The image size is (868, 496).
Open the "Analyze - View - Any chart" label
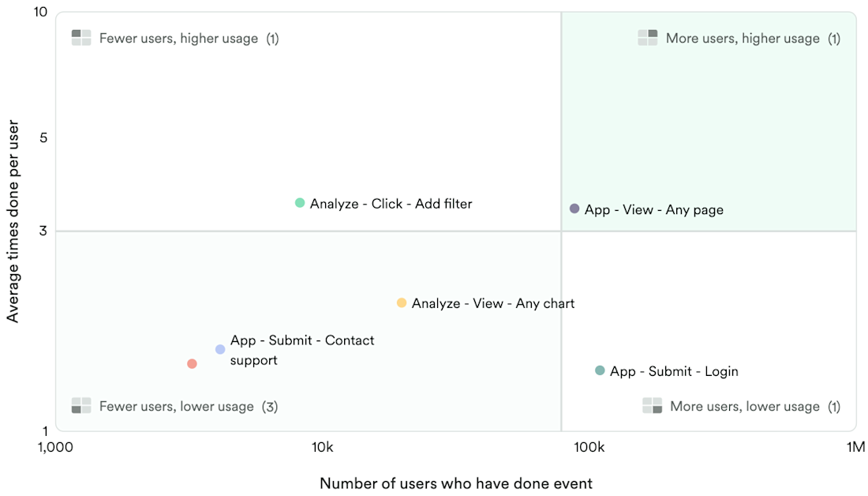click(x=493, y=303)
